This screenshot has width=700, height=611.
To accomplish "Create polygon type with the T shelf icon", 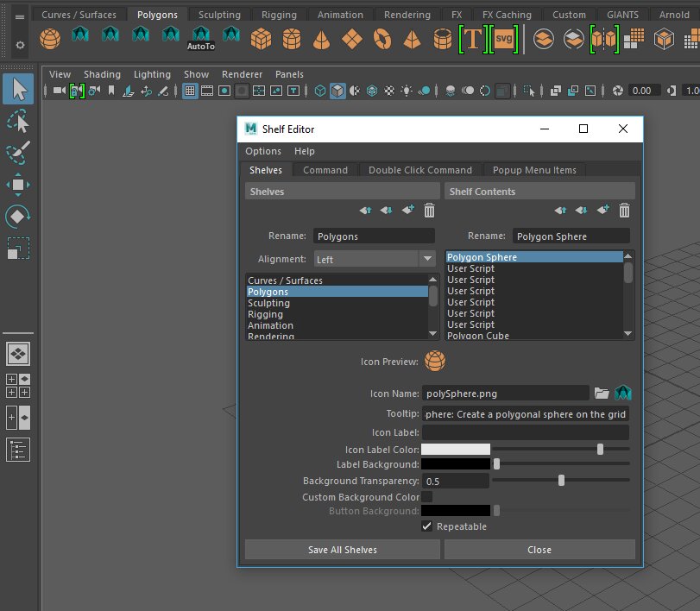I will point(473,38).
